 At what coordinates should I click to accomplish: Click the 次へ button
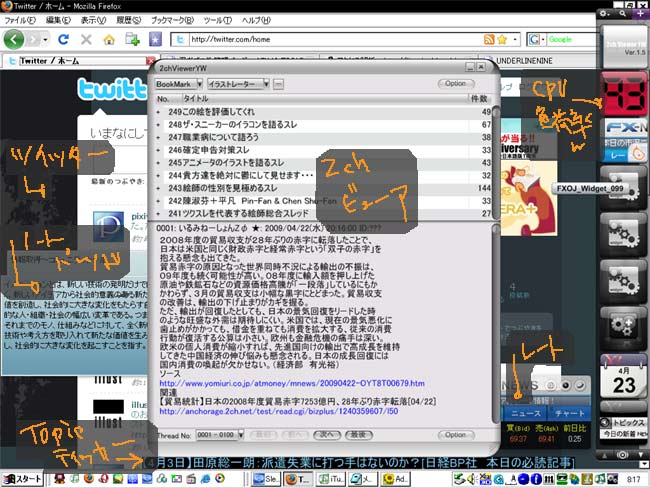(x=327, y=435)
